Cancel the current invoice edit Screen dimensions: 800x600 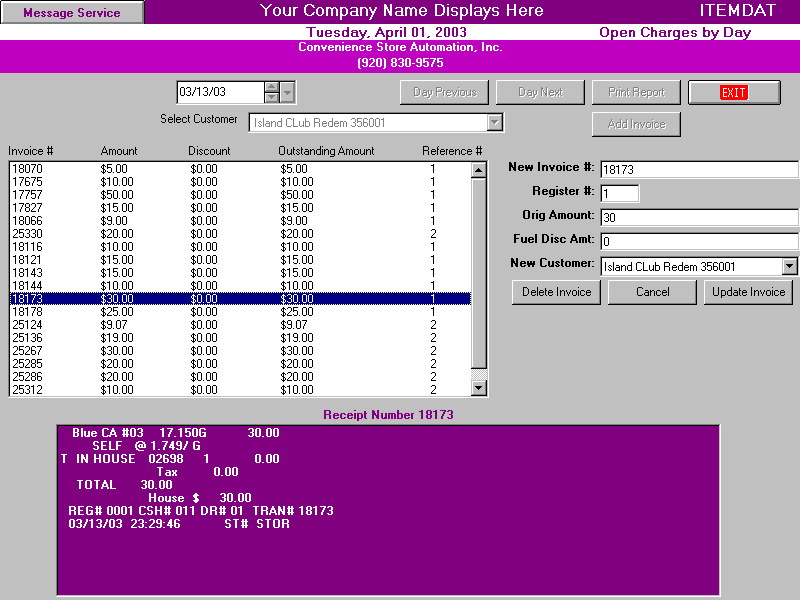coord(651,292)
